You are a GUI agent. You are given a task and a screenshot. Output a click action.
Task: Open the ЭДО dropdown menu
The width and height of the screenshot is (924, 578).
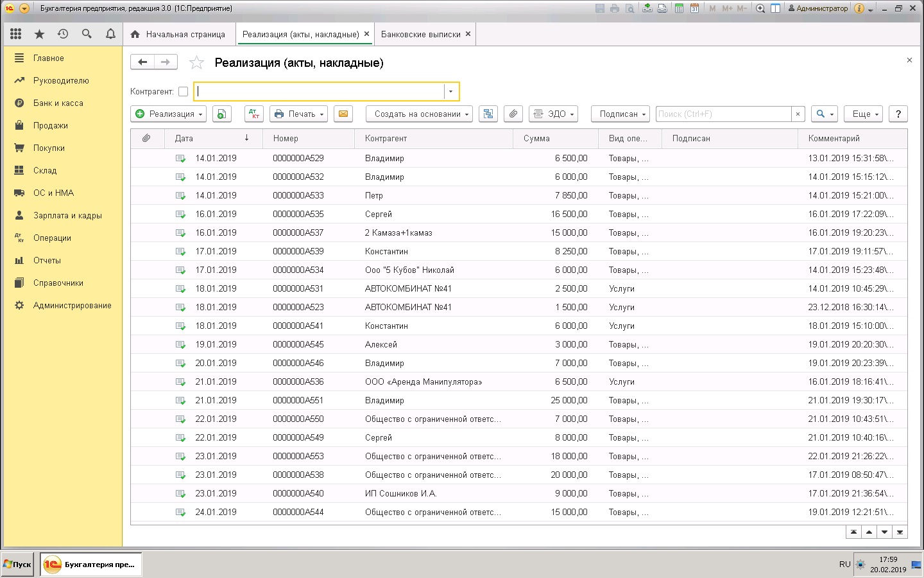click(554, 114)
